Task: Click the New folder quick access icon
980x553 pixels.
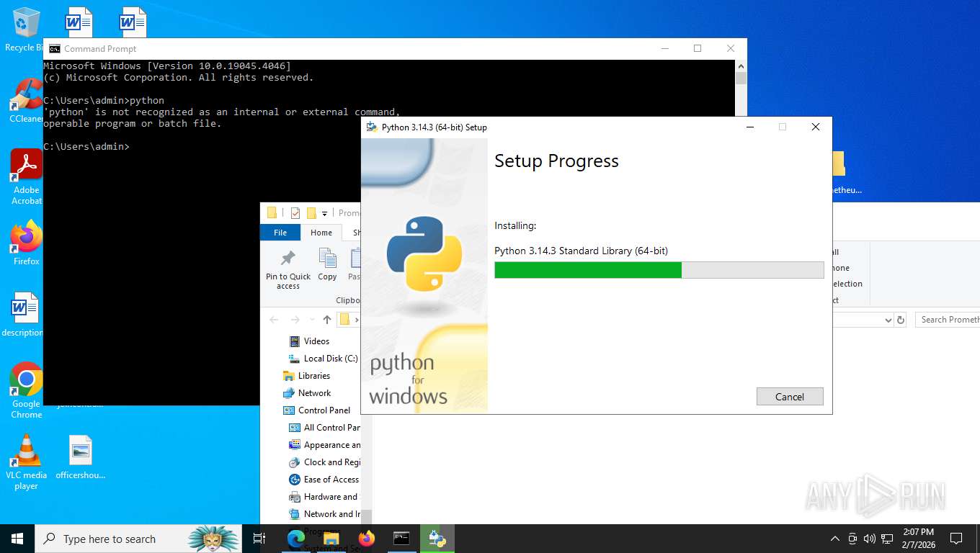Action: coord(311,213)
